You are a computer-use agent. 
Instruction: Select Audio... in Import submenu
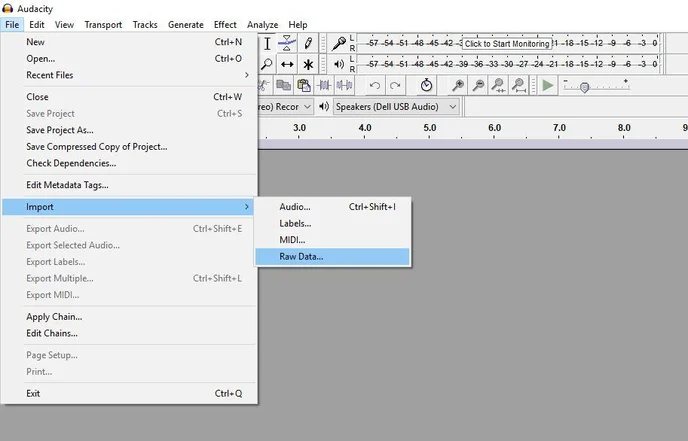click(332, 207)
